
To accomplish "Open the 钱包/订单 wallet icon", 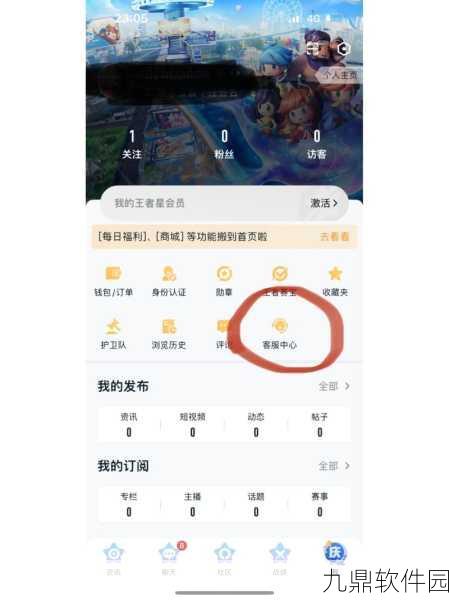I will [113, 281].
